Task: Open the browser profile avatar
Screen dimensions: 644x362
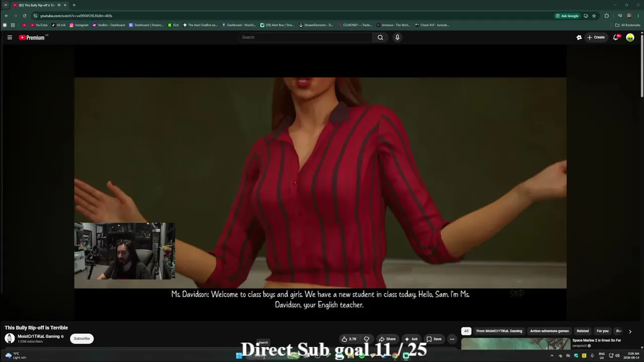Action: pyautogui.click(x=629, y=16)
